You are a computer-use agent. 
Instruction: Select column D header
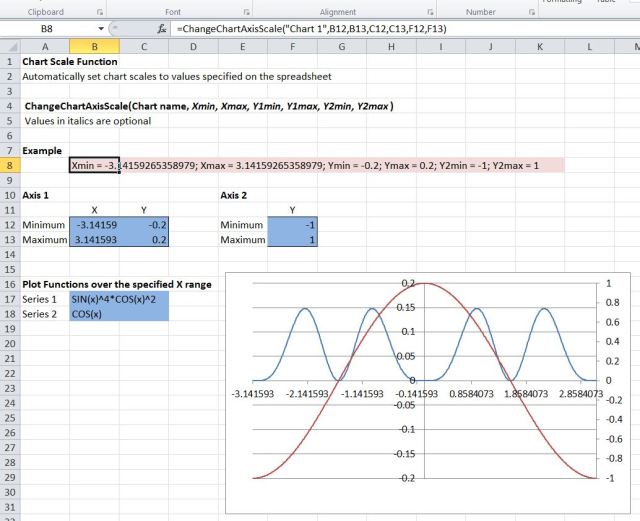point(192,46)
